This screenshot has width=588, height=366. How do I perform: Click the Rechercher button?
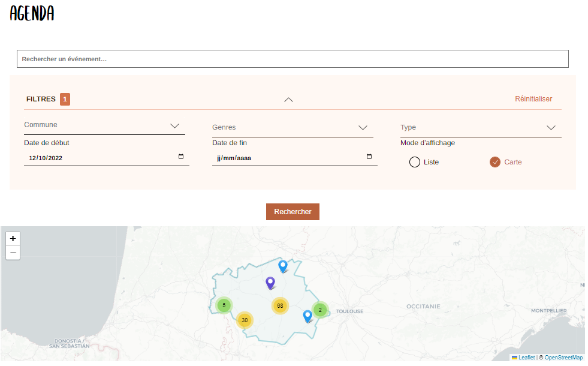(293, 212)
